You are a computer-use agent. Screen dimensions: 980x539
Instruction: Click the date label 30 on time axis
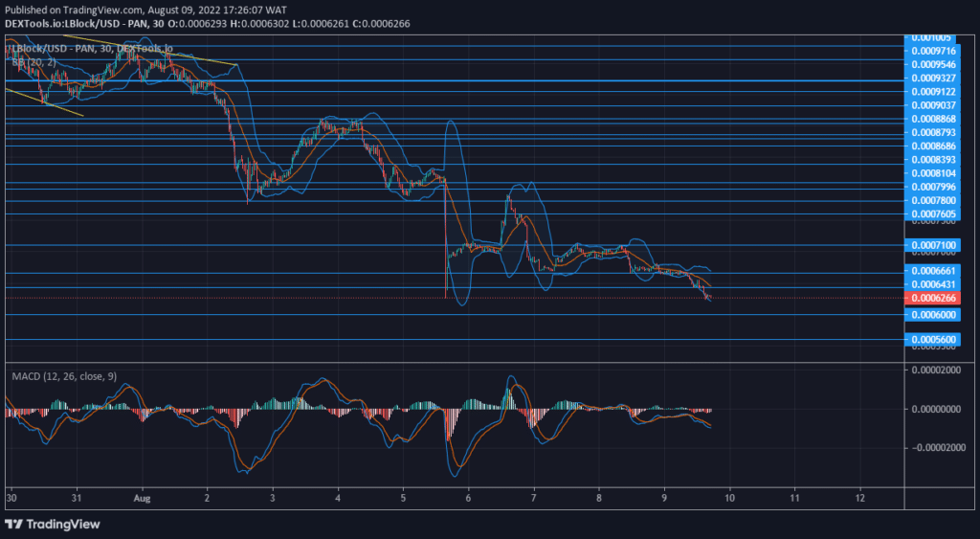(11, 499)
